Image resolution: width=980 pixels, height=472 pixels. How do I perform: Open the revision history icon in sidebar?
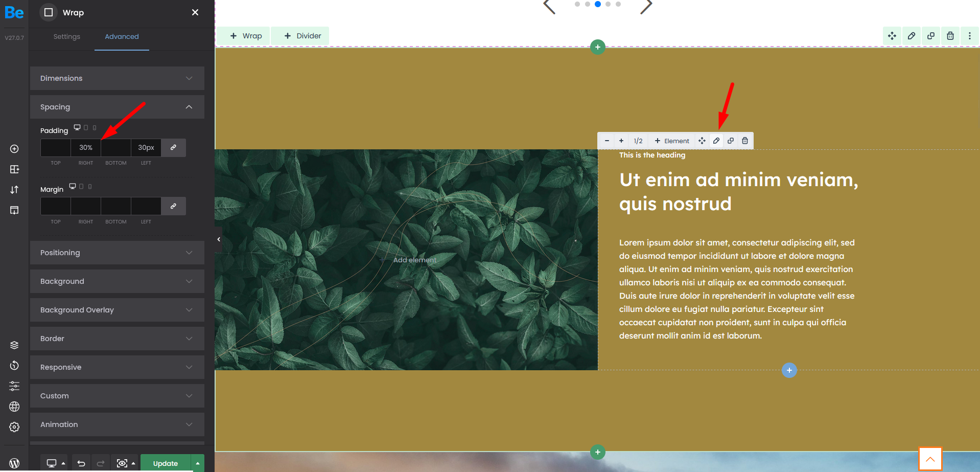pos(14,366)
